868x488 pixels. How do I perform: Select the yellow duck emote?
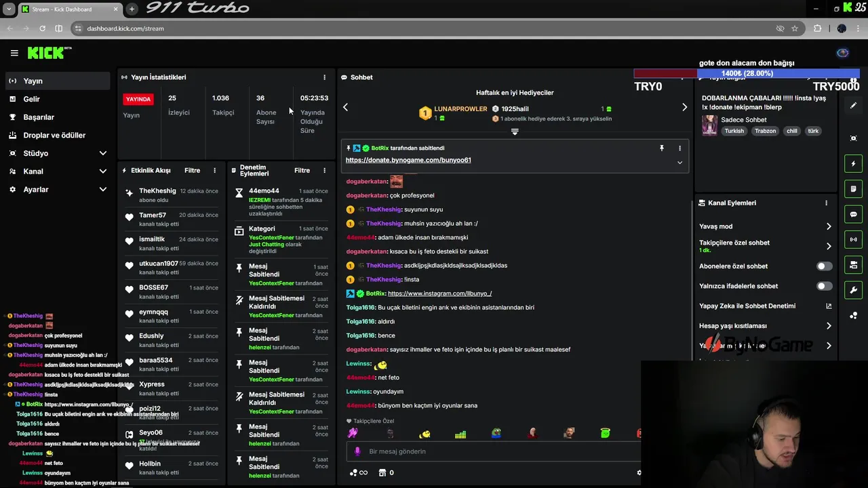tap(425, 433)
